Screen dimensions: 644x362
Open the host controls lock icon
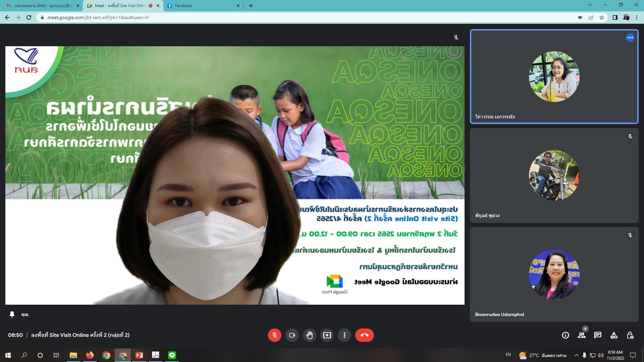pos(630,335)
